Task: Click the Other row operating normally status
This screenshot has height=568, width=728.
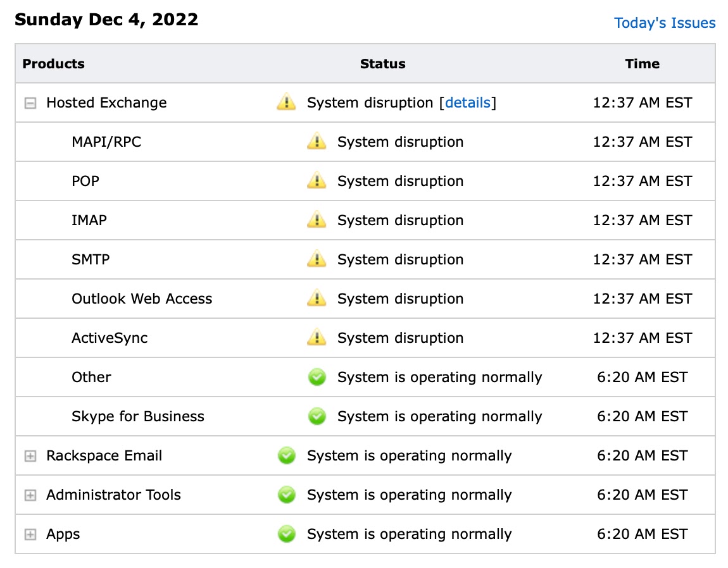Action: point(440,377)
